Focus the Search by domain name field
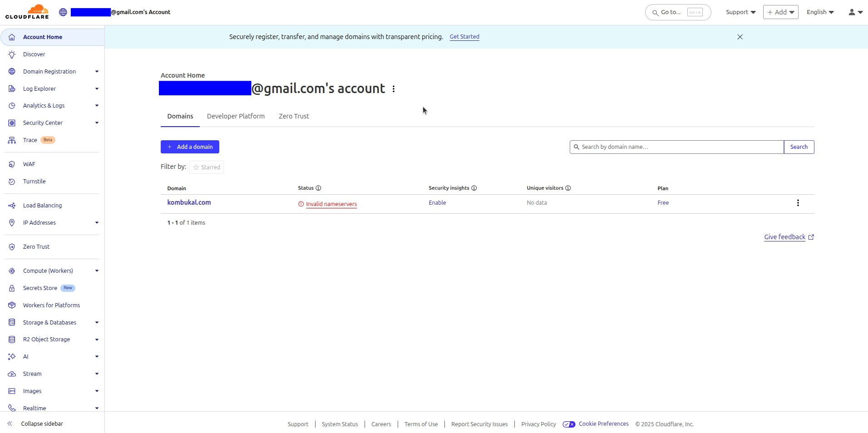Screen dimensions: 868x433 [x=677, y=147]
